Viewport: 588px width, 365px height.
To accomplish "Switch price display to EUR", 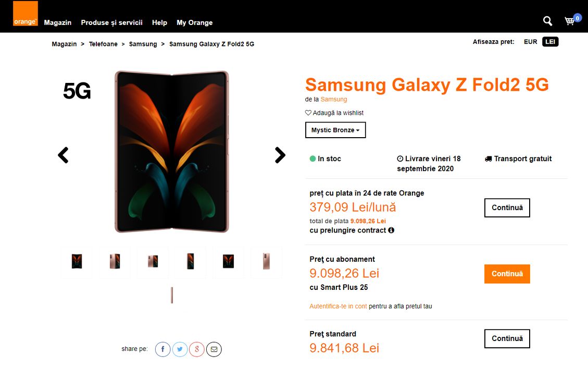I will point(530,42).
